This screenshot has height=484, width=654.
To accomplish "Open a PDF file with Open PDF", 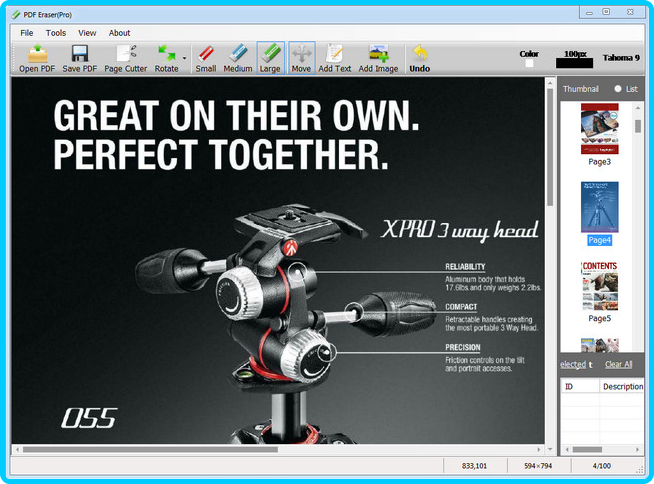I will (37, 58).
